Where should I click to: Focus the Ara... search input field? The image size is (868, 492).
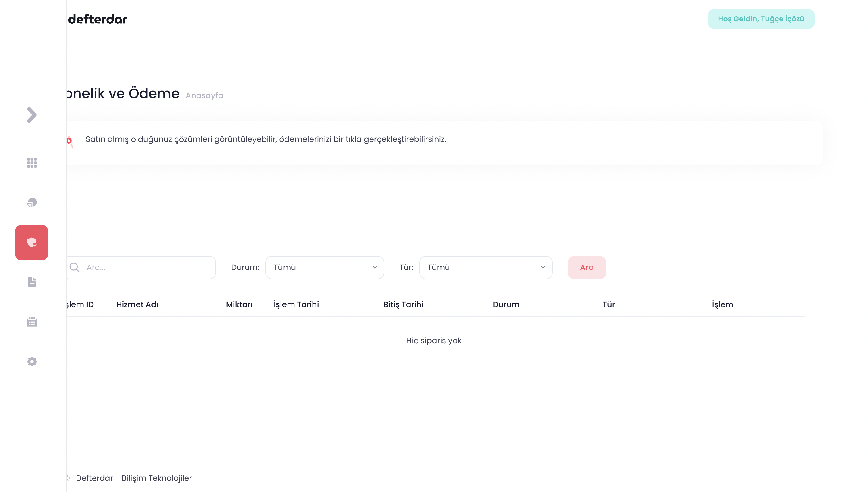pos(149,267)
